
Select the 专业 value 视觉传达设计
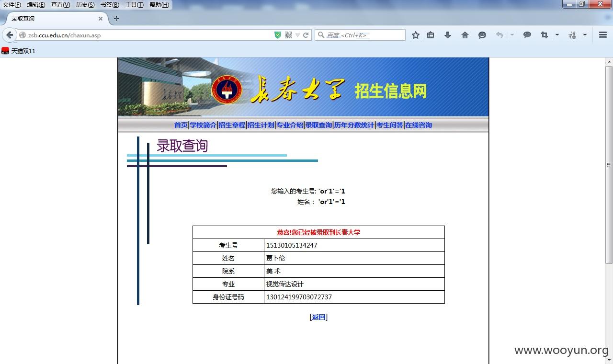[285, 284]
